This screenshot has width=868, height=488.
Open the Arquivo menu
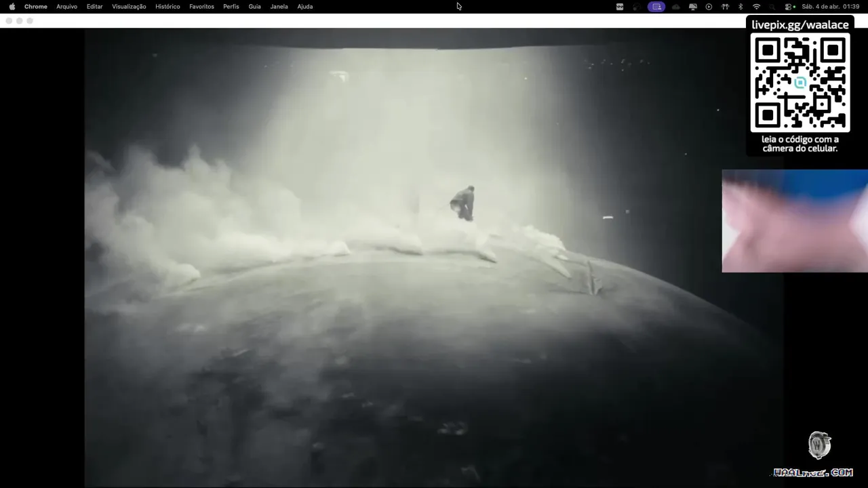(x=66, y=6)
